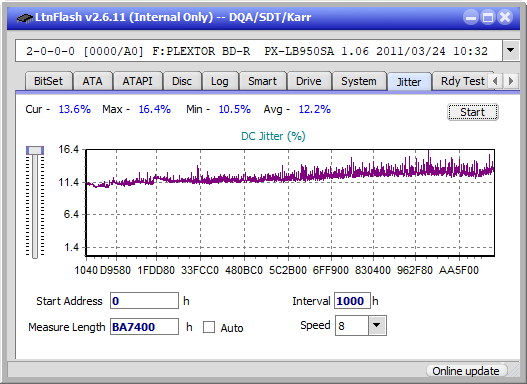Image resolution: width=527 pixels, height=384 pixels.
Task: Click the LtnFlash chip icon in title bar
Action: pyautogui.click(x=25, y=17)
